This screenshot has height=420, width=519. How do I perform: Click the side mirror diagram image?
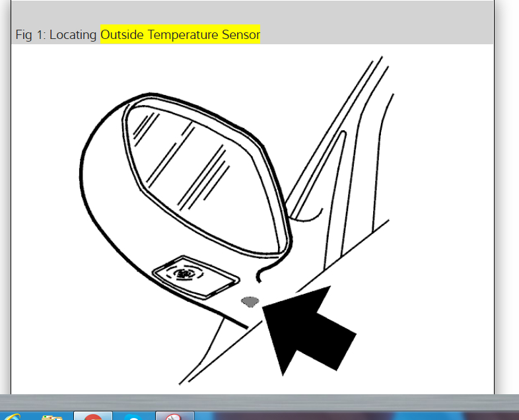(x=236, y=219)
